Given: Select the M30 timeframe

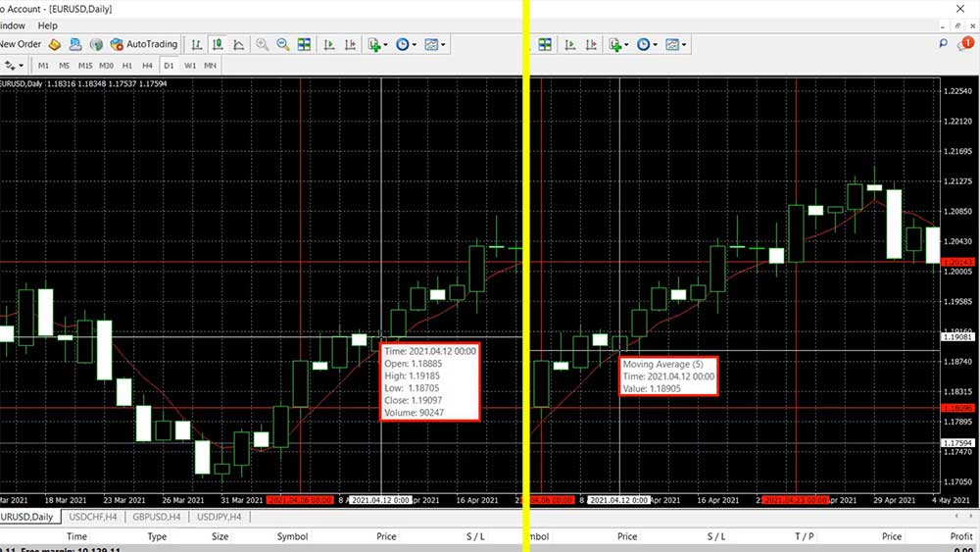Looking at the screenshot, I should point(106,65).
